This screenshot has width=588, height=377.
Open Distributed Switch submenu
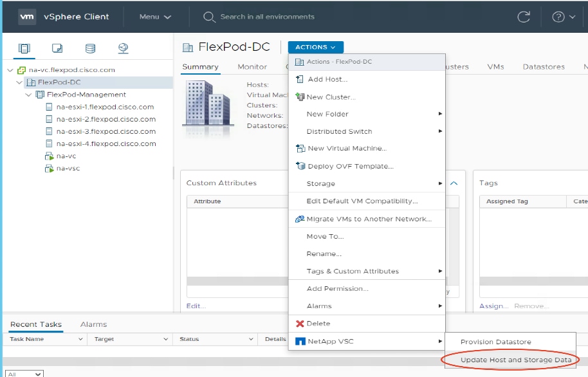(367, 131)
